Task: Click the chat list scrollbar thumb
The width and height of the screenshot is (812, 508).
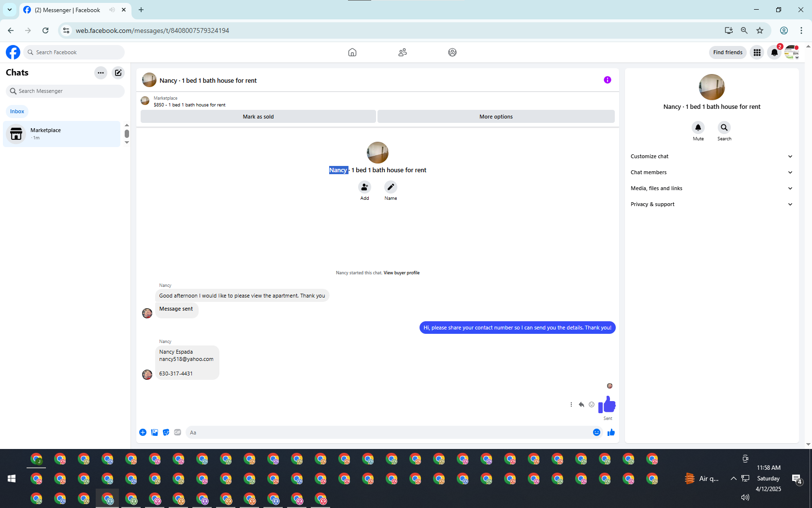Action: click(x=127, y=134)
